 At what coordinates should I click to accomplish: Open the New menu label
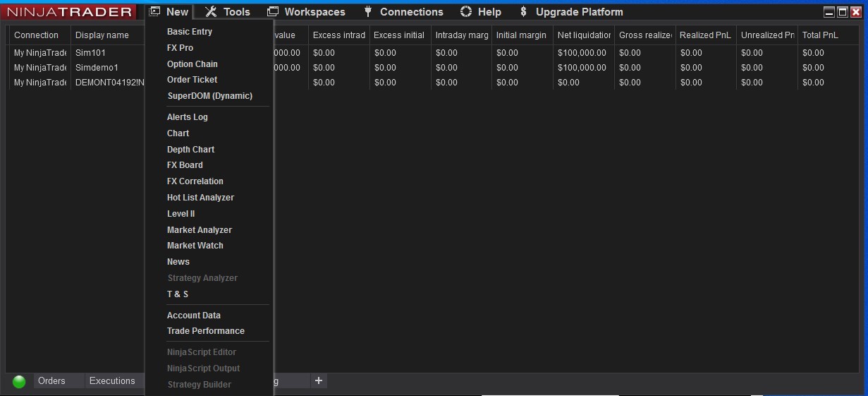178,11
